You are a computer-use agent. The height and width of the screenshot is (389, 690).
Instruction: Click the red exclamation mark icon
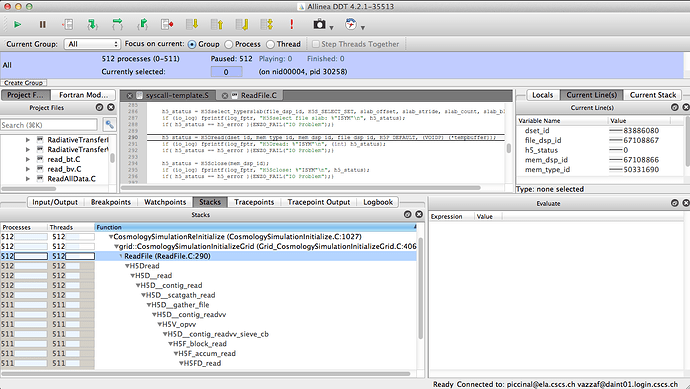tap(291, 25)
